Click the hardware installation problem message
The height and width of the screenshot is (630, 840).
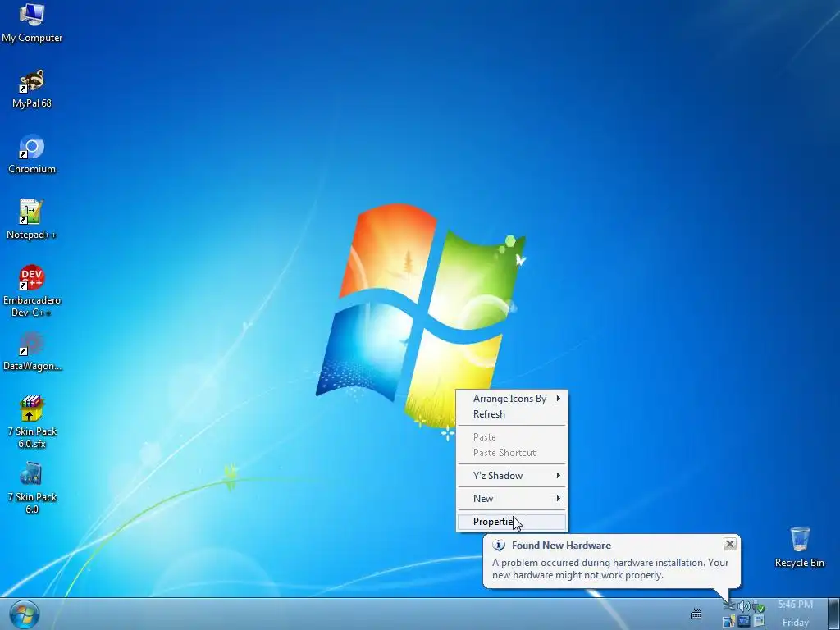(x=610, y=569)
